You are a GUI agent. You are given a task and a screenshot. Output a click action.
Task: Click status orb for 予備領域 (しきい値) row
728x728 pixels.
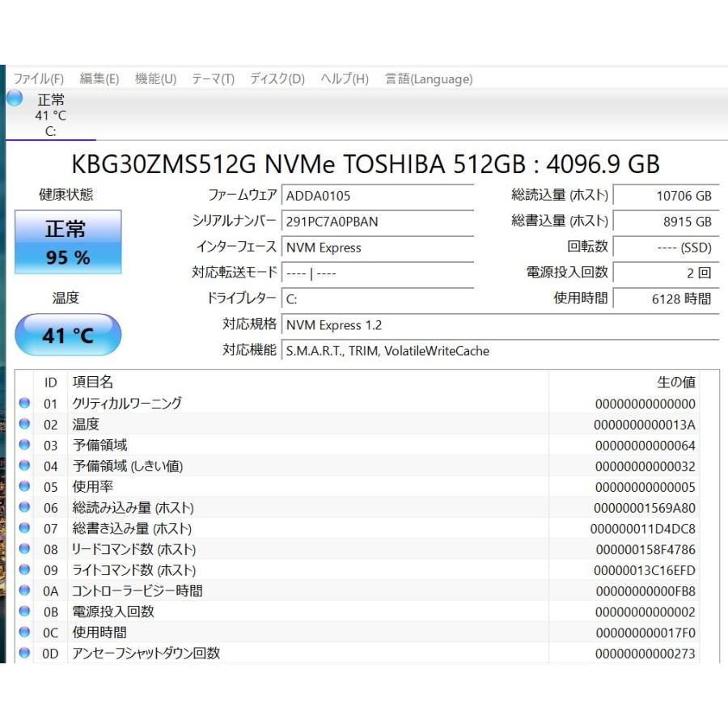tap(24, 465)
